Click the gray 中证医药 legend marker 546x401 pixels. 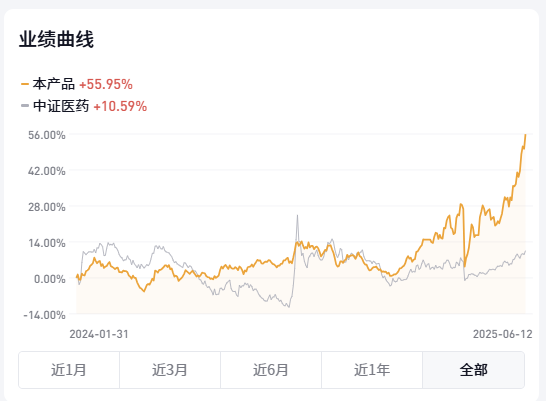coord(25,106)
